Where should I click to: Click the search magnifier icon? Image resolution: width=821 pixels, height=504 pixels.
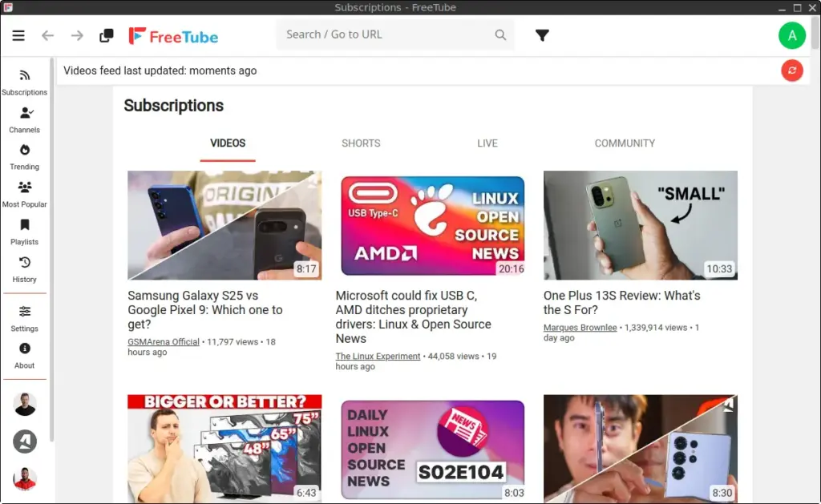[x=500, y=34]
